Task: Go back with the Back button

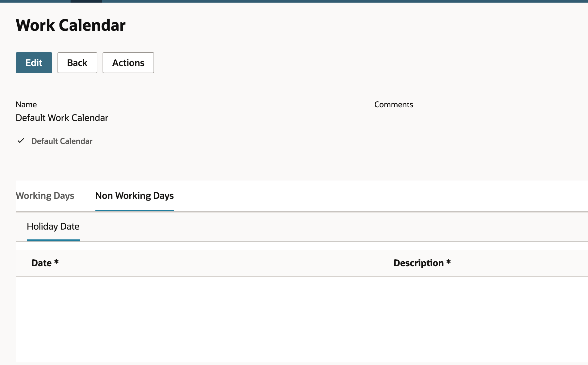Action: pyautogui.click(x=77, y=63)
